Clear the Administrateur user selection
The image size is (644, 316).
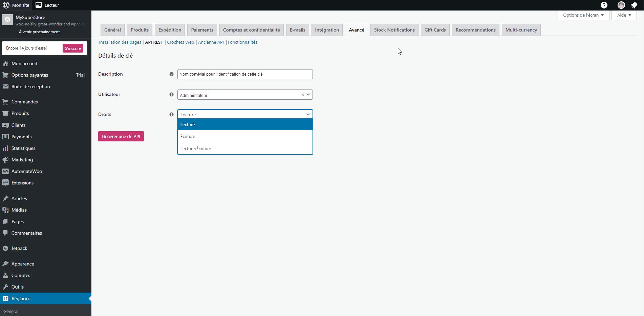(302, 95)
